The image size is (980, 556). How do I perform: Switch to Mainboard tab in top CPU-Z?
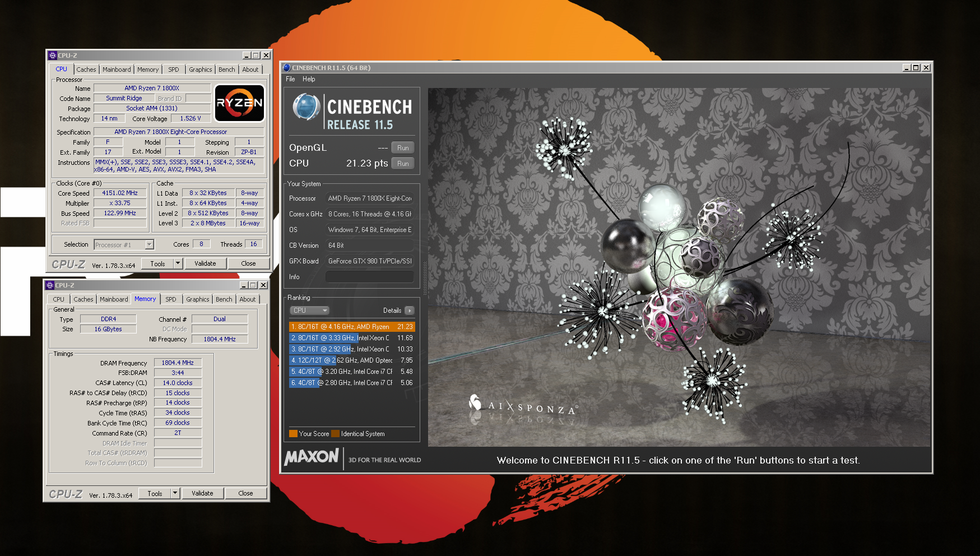117,69
